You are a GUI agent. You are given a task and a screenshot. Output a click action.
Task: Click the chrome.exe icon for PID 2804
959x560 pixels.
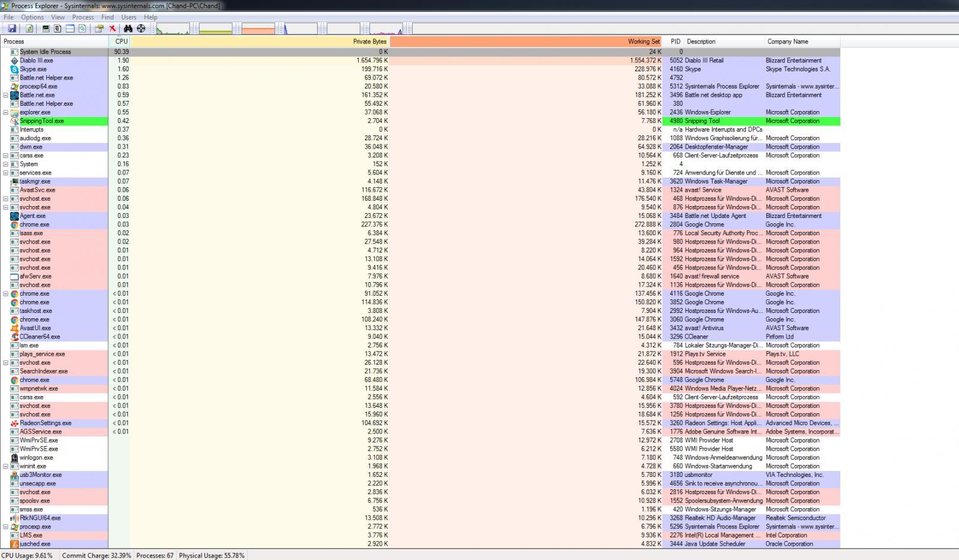point(15,224)
